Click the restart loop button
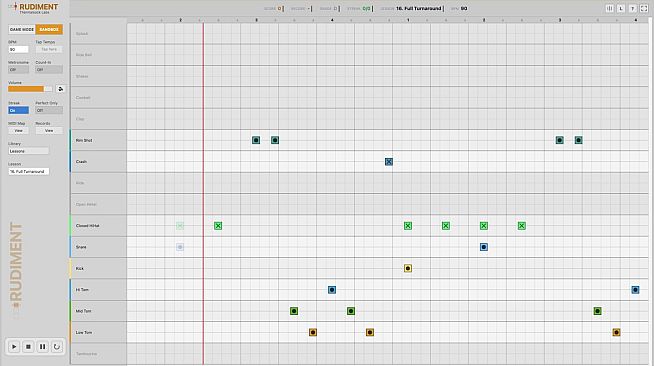654x366 pixels. click(57, 346)
